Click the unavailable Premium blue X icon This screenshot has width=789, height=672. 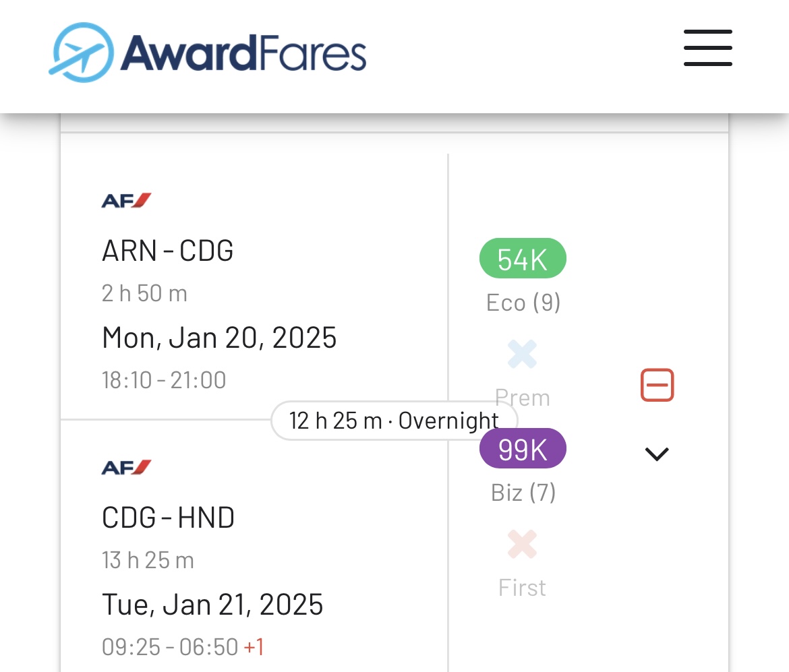coord(523,355)
